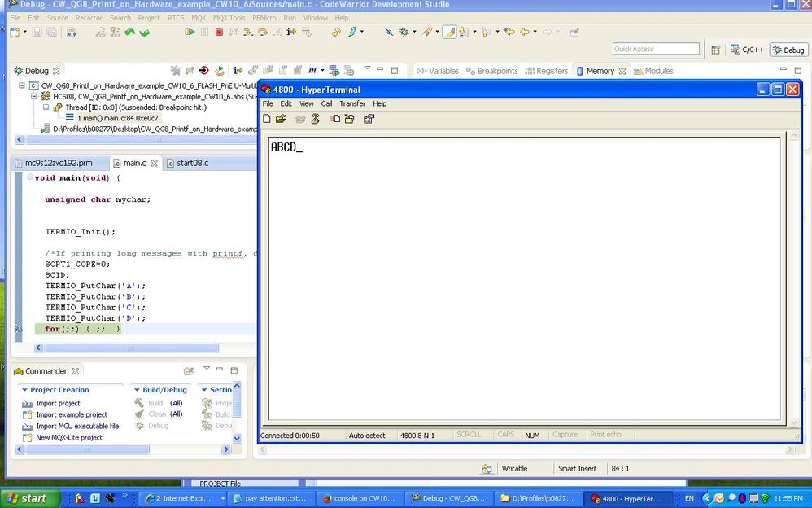Click Properties icon in HyperTerminal toolbar
This screenshot has height=508, width=812.
tap(369, 119)
